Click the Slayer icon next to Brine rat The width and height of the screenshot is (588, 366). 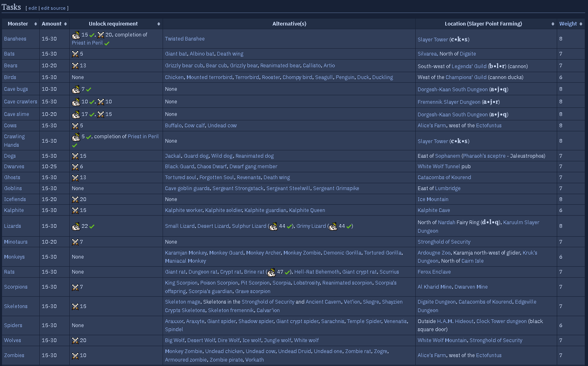tap(271, 272)
